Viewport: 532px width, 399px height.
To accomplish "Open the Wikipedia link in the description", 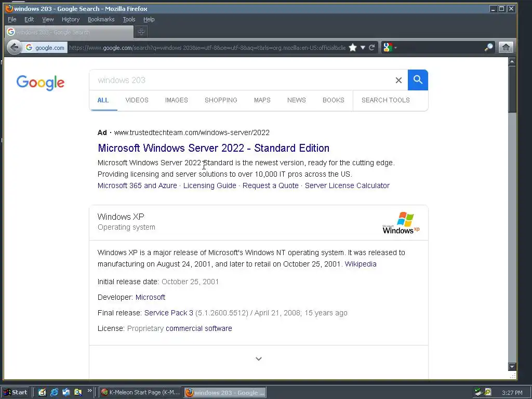I will [361, 264].
